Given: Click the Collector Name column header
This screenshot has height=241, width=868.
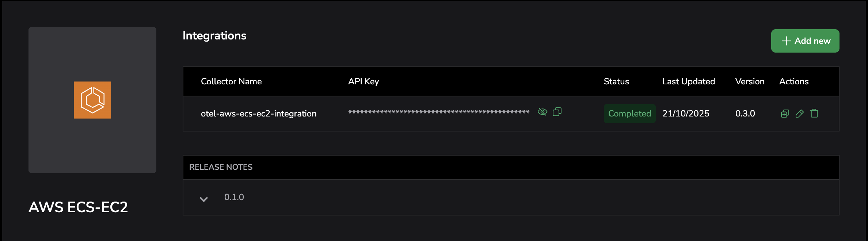Looking at the screenshot, I should (x=231, y=81).
